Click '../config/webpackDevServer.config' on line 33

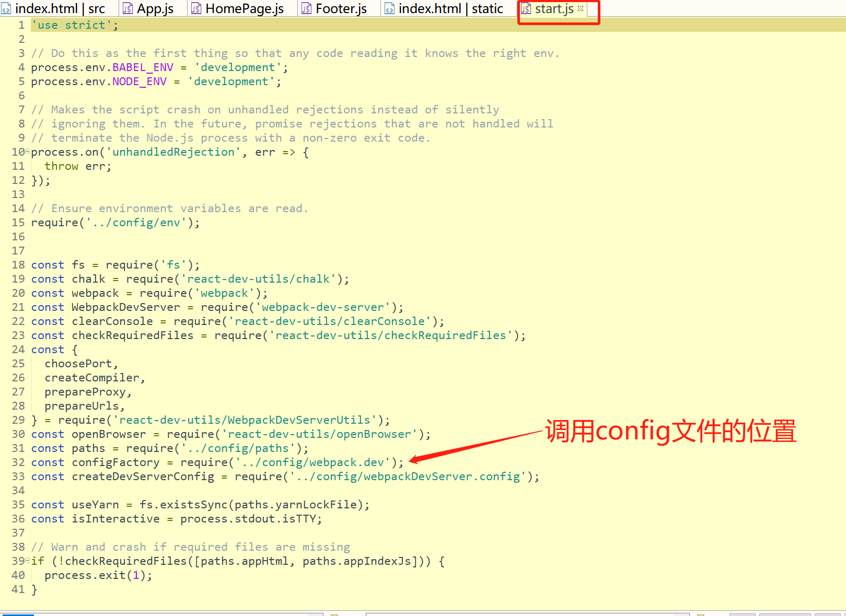pos(408,476)
